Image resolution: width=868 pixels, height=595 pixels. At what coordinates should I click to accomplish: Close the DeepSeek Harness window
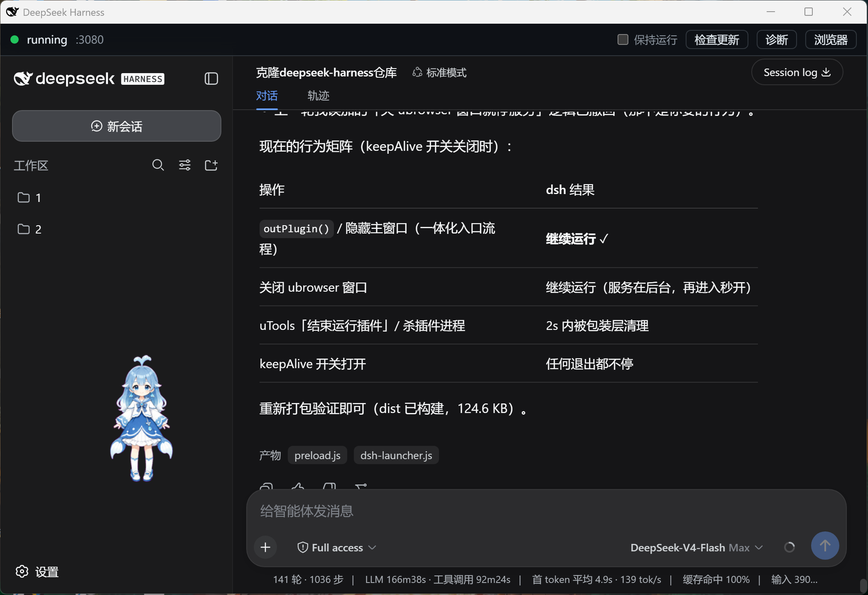pos(847,12)
